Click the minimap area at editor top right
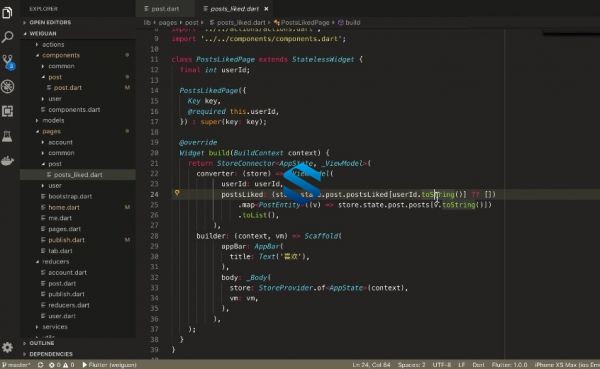 [571, 33]
